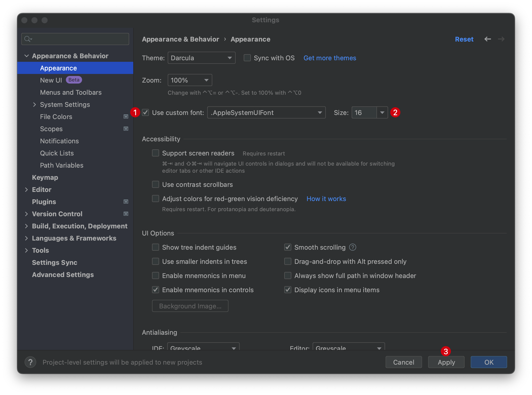Viewport: 532px width, 395px height.
Task: Click the Beta badge next to New UI
Action: 74,80
